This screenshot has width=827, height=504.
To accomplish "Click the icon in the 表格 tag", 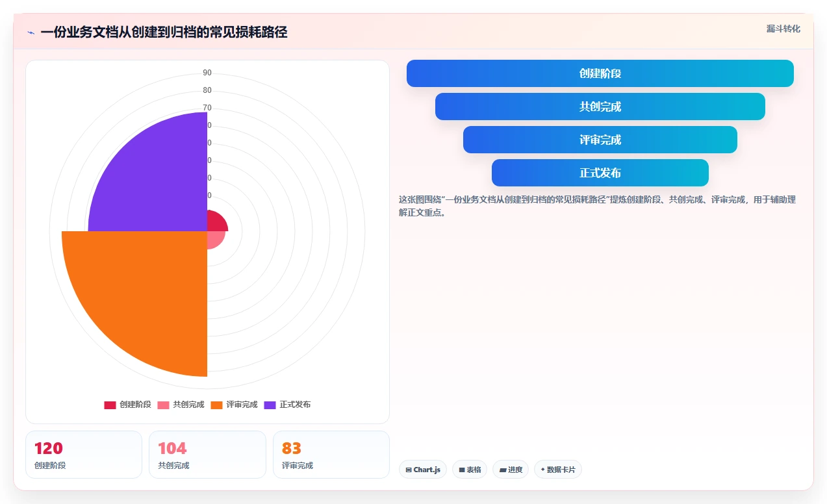I will tap(462, 470).
